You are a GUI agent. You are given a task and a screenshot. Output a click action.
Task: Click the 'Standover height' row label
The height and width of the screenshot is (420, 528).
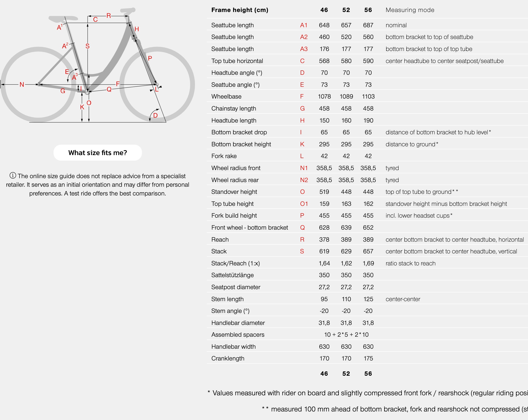(234, 192)
